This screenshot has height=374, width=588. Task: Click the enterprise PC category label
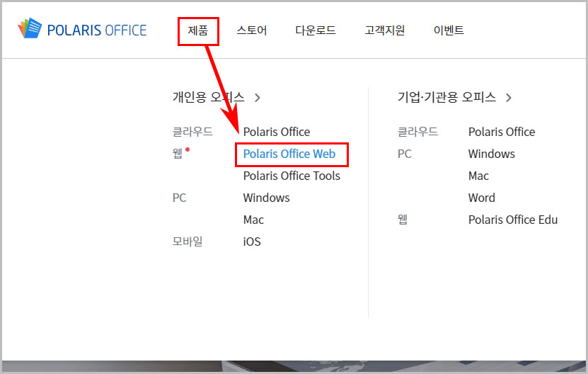(x=404, y=154)
